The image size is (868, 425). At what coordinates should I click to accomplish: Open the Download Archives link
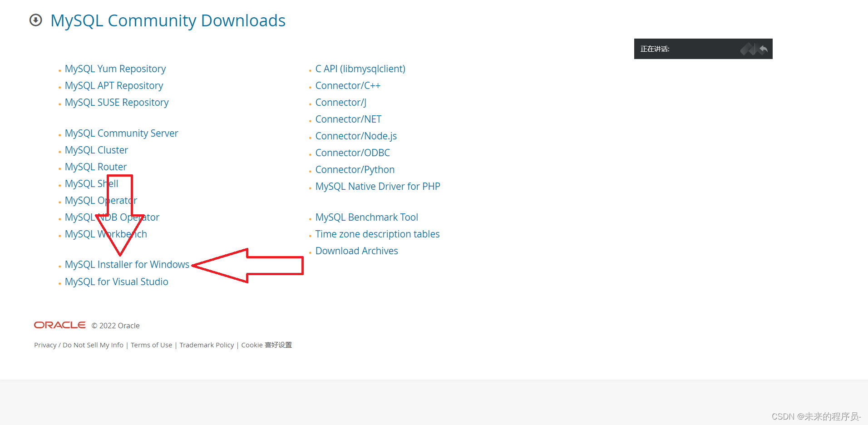[357, 251]
